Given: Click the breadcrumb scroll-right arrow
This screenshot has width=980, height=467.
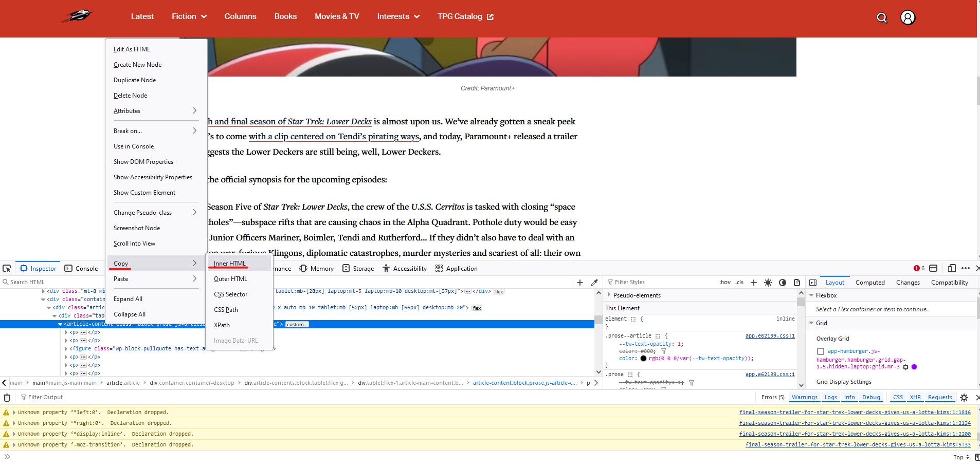Looking at the screenshot, I should point(596,383).
